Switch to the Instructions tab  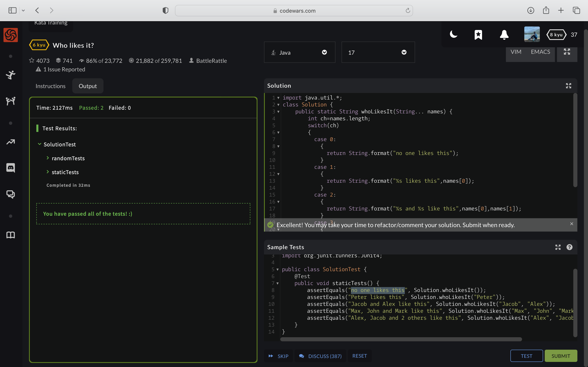click(x=50, y=86)
